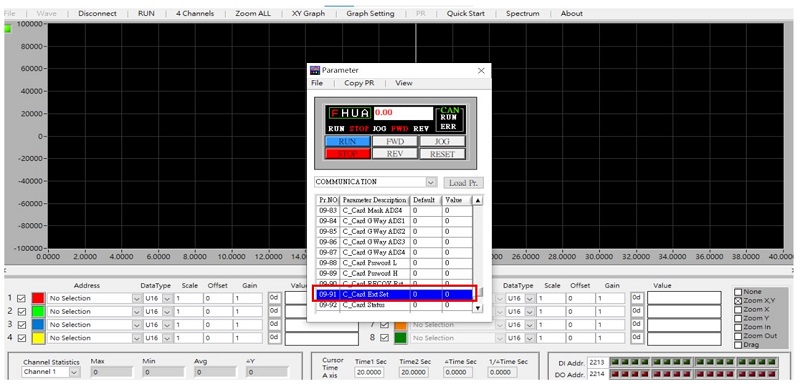Click Zoom ALL in the top menu bar
The width and height of the screenshot is (800, 384).
tap(253, 14)
